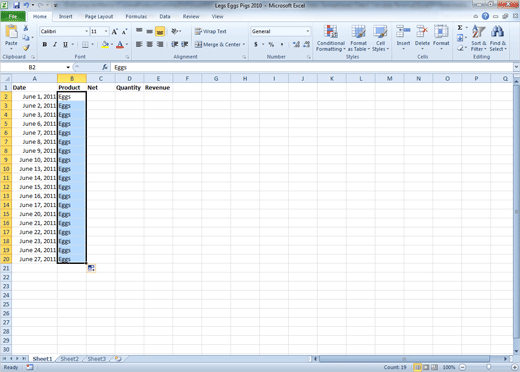Open the Calibri font name dropdown
The height and width of the screenshot is (372, 520).
[87, 31]
